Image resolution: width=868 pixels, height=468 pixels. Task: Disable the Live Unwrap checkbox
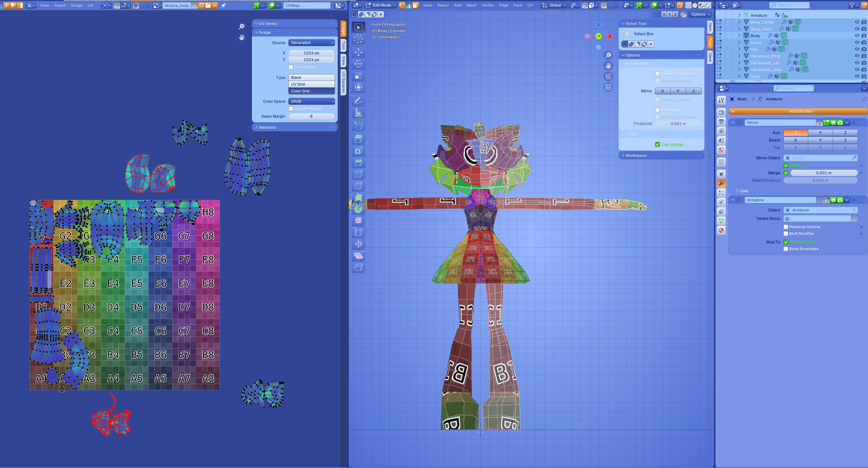pyautogui.click(x=657, y=144)
